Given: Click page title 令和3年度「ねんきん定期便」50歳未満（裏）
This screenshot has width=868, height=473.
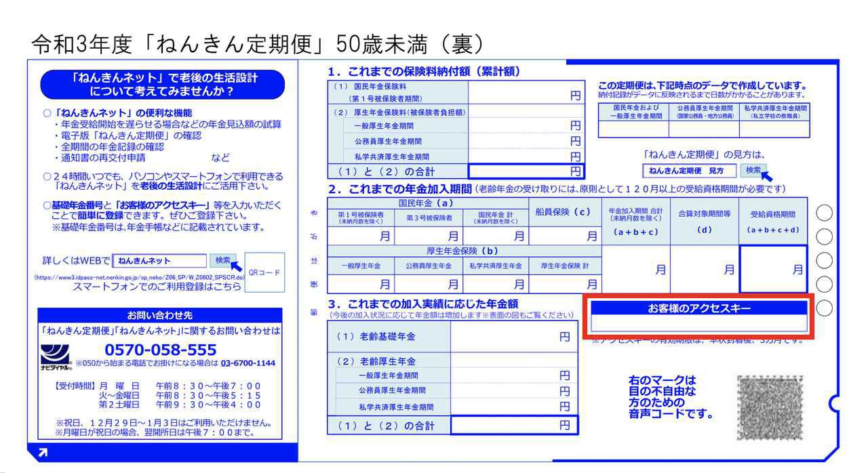Looking at the screenshot, I should click(x=258, y=43).
